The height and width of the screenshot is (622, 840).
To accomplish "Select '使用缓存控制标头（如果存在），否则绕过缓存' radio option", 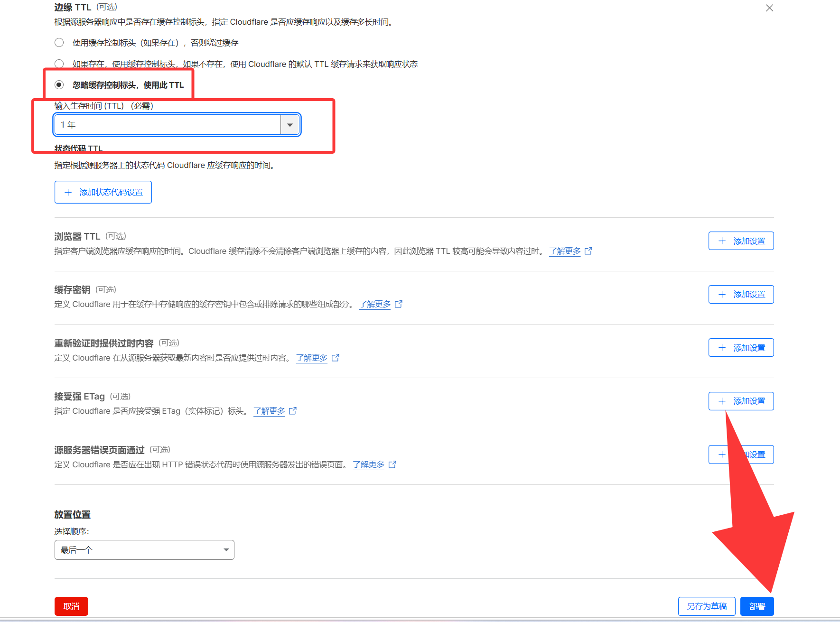I will pyautogui.click(x=59, y=43).
